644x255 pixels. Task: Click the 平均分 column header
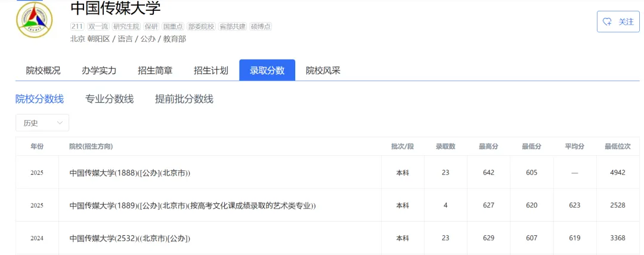click(575, 146)
